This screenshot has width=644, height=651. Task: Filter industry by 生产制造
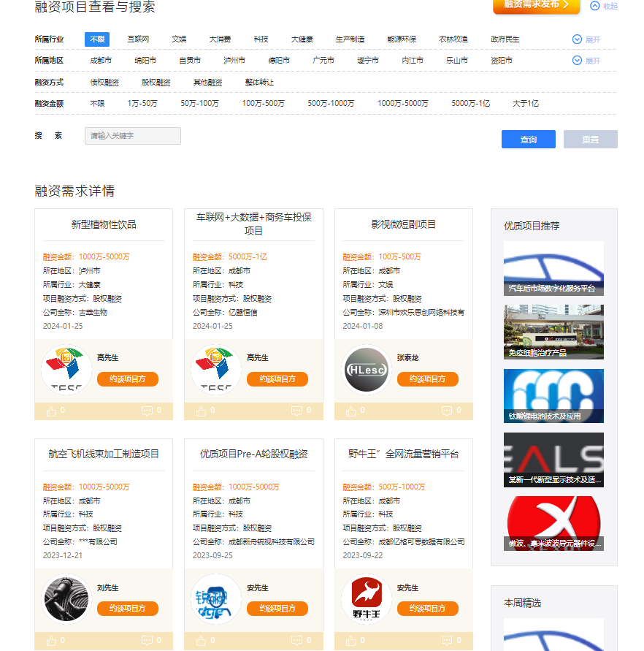350,39
